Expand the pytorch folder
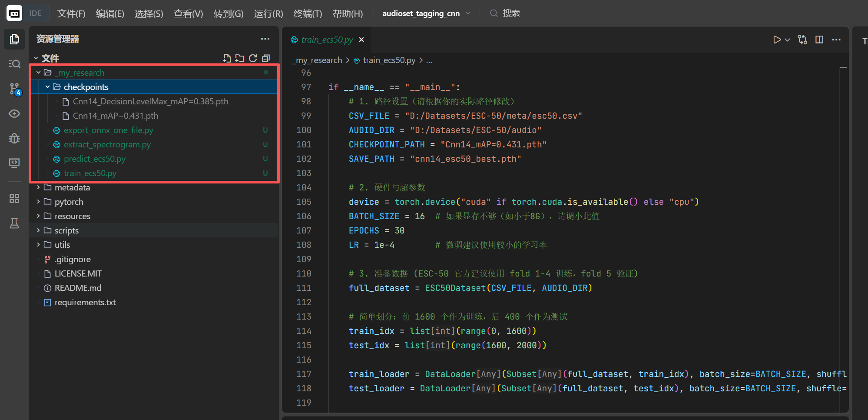Image resolution: width=868 pixels, height=420 pixels. [x=38, y=202]
